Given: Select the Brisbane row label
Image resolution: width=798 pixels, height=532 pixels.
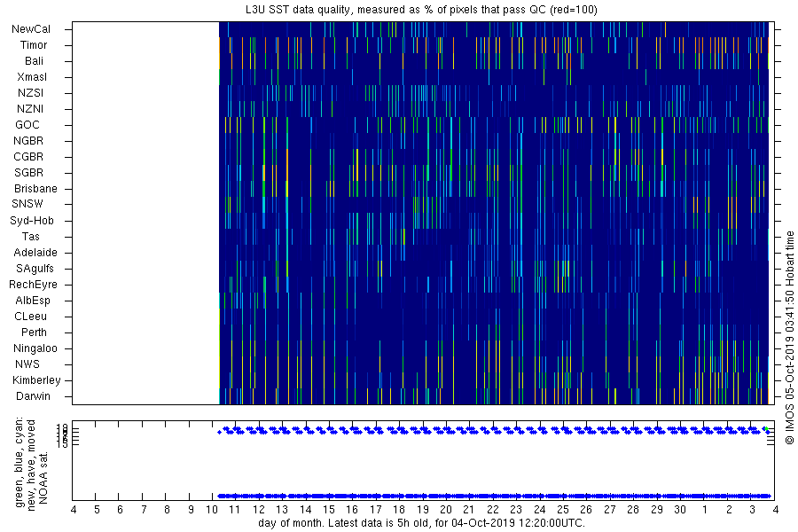Looking at the screenshot, I should (35, 188).
